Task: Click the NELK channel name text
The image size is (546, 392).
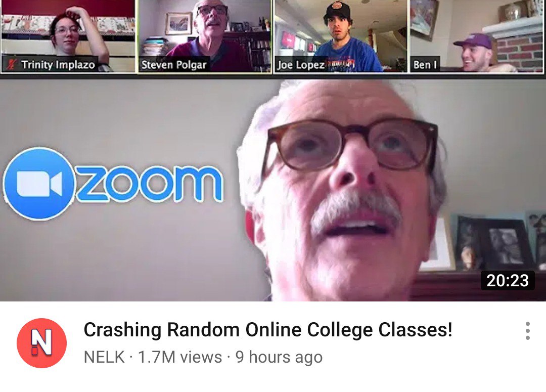Action: pyautogui.click(x=104, y=357)
